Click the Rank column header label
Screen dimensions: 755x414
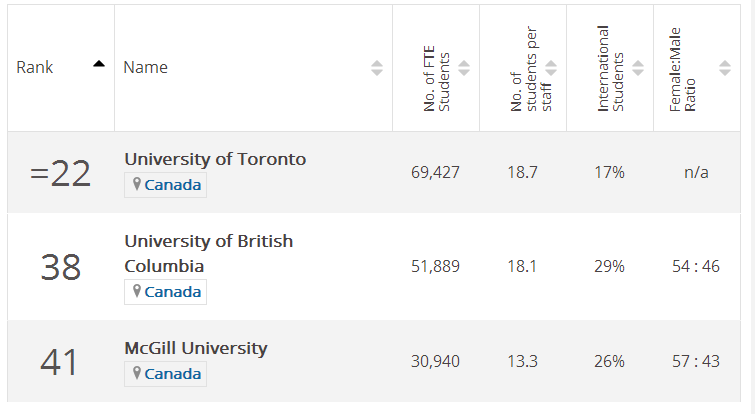35,68
